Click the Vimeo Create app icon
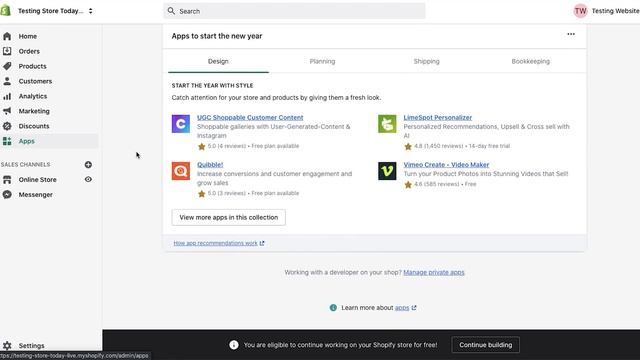 click(x=387, y=171)
